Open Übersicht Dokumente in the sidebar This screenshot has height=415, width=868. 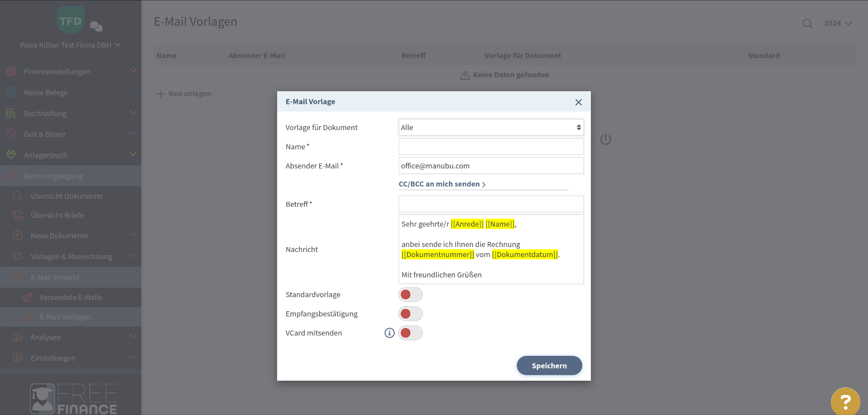point(66,196)
